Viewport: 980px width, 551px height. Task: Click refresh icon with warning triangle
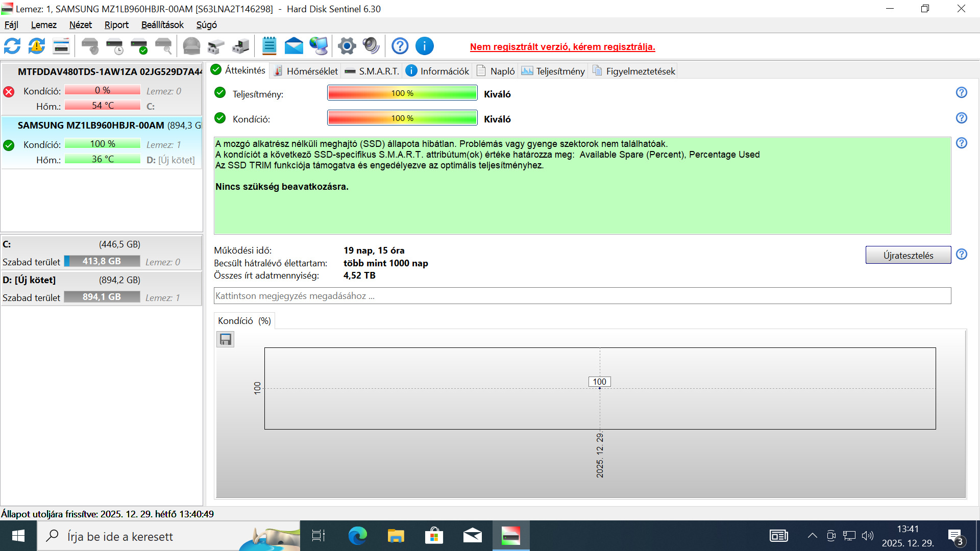pyautogui.click(x=37, y=46)
